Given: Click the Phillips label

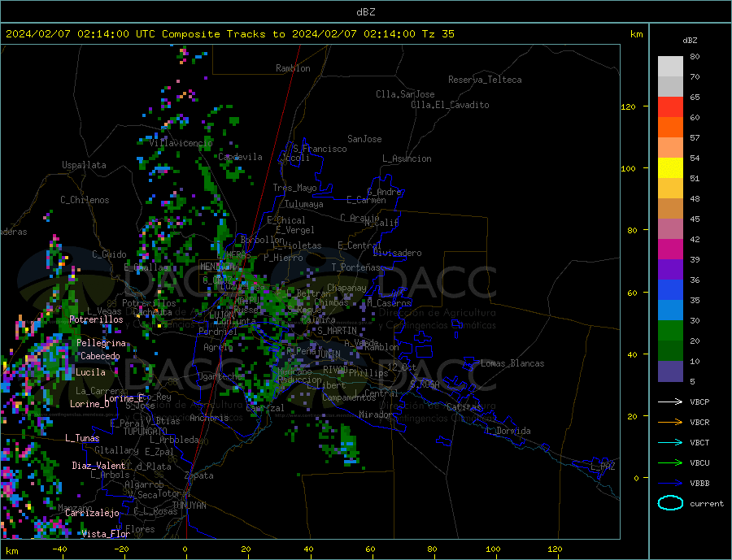Looking at the screenshot, I should 368,373.
